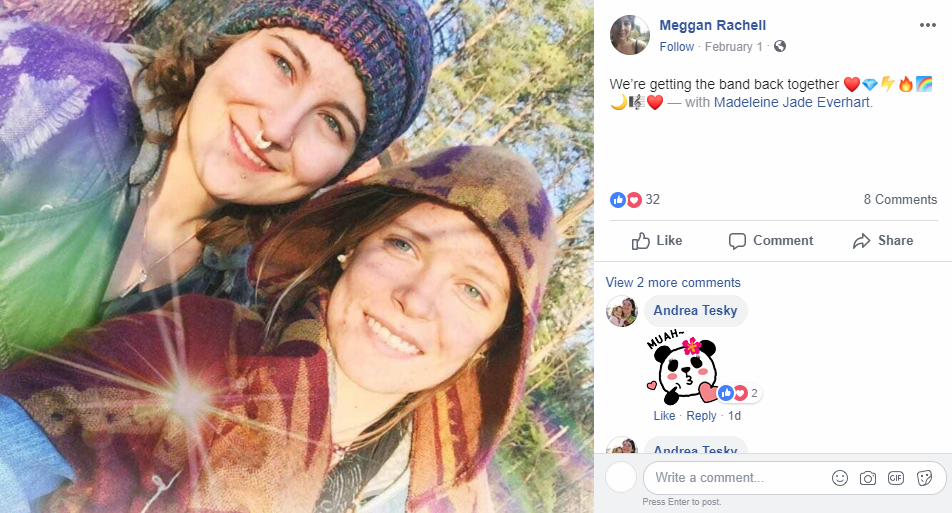Screen dimensions: 952x513
Task: Open the sticker picker icon
Action: (x=925, y=478)
